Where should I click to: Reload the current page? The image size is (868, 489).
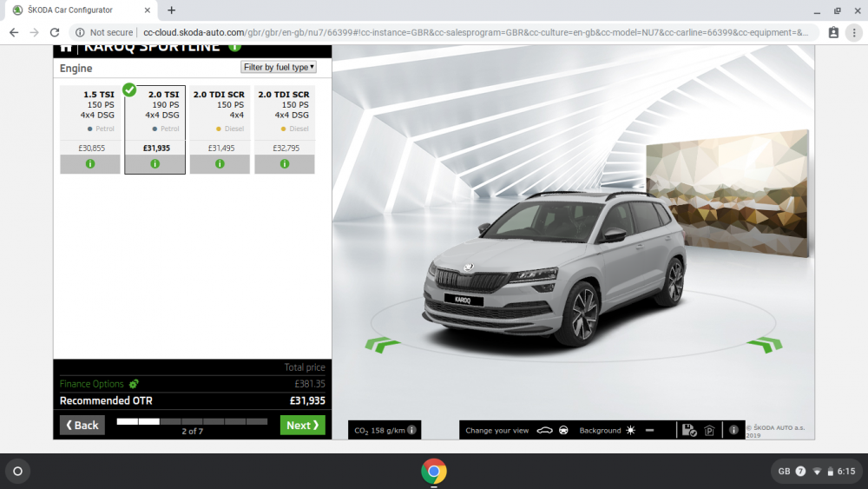(54, 33)
